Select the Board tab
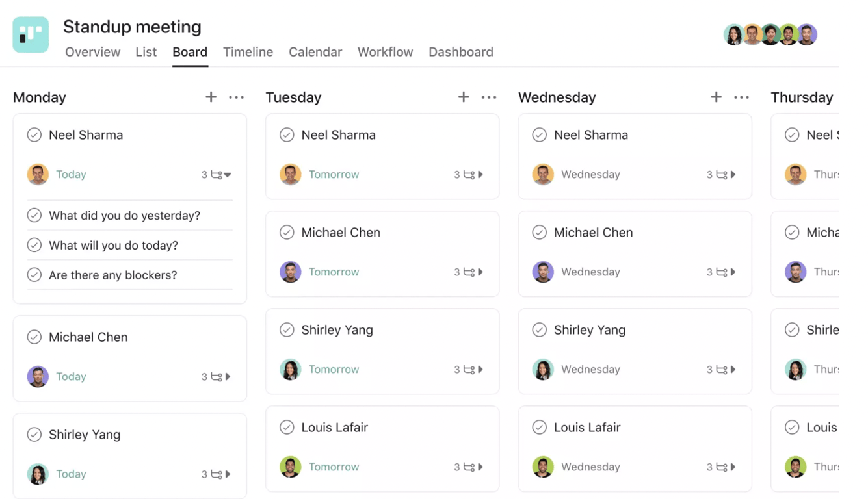 (x=190, y=52)
